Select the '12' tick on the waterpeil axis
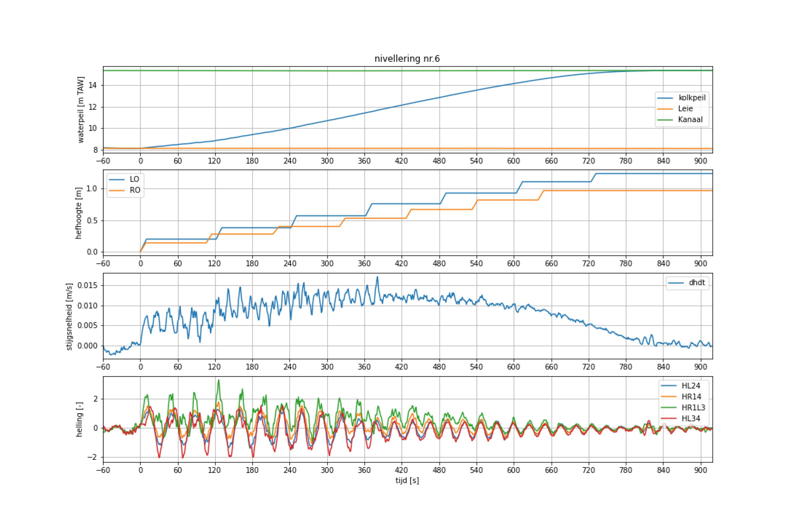This screenshot has height=532, width=795. pos(93,107)
